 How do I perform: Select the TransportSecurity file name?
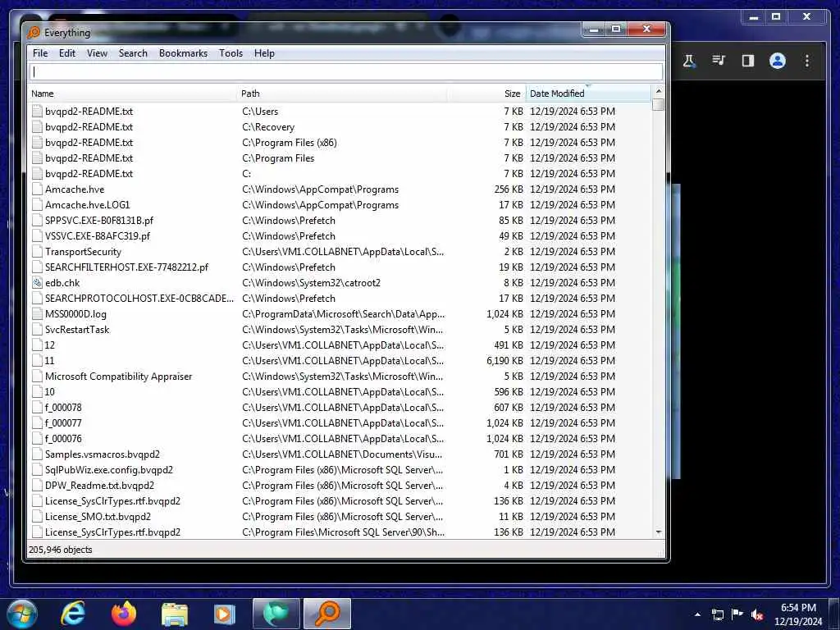click(x=83, y=252)
